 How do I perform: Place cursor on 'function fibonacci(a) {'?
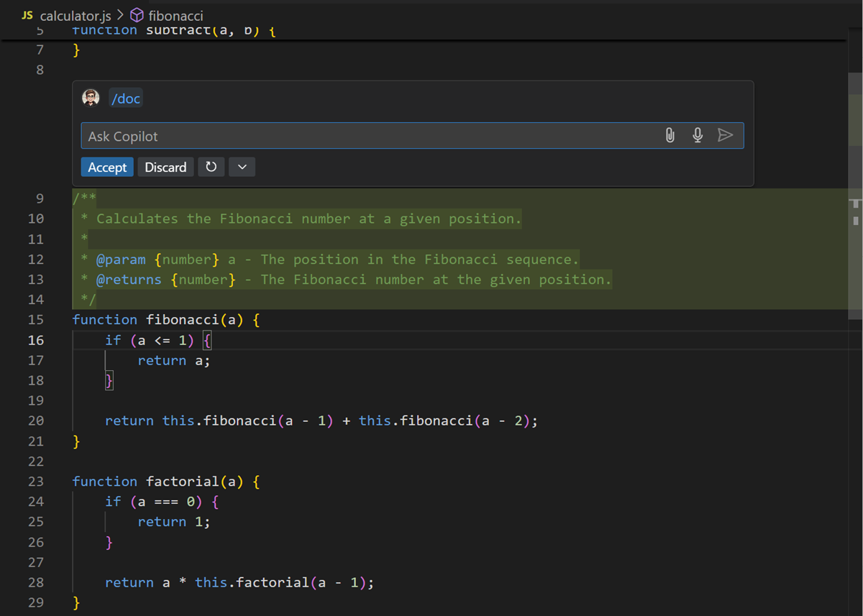point(166,320)
